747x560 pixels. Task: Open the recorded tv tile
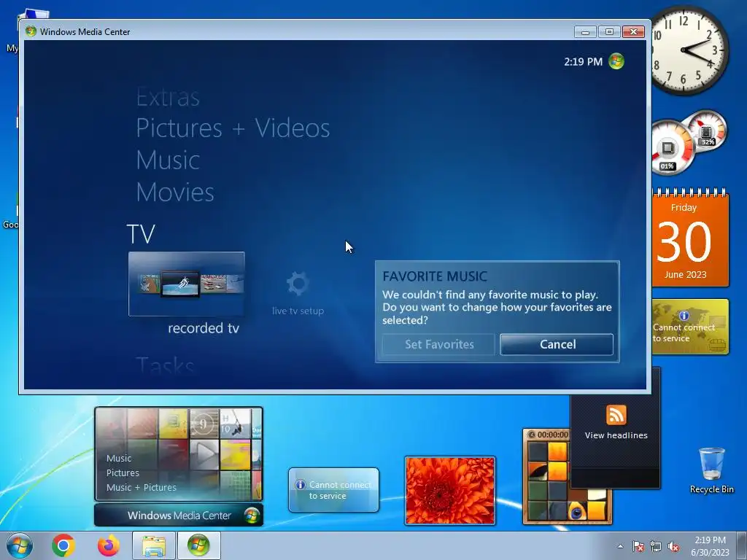[186, 284]
